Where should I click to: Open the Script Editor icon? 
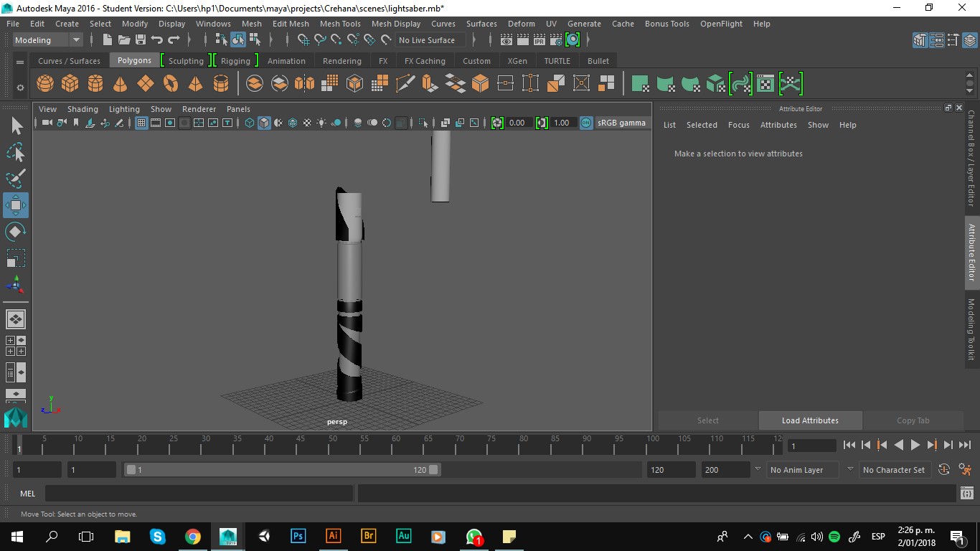pyautogui.click(x=967, y=494)
